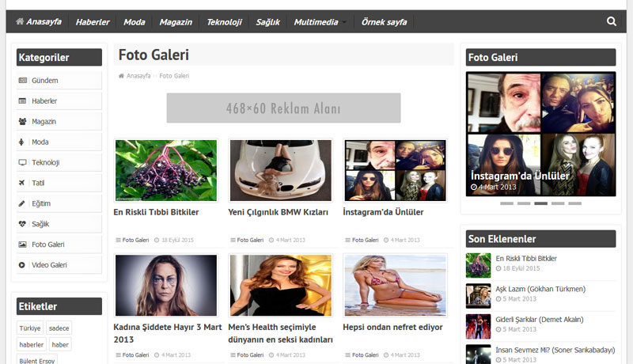Click the Foto Galeri picture icon in sidebar
The width and height of the screenshot is (633, 364).
click(23, 245)
